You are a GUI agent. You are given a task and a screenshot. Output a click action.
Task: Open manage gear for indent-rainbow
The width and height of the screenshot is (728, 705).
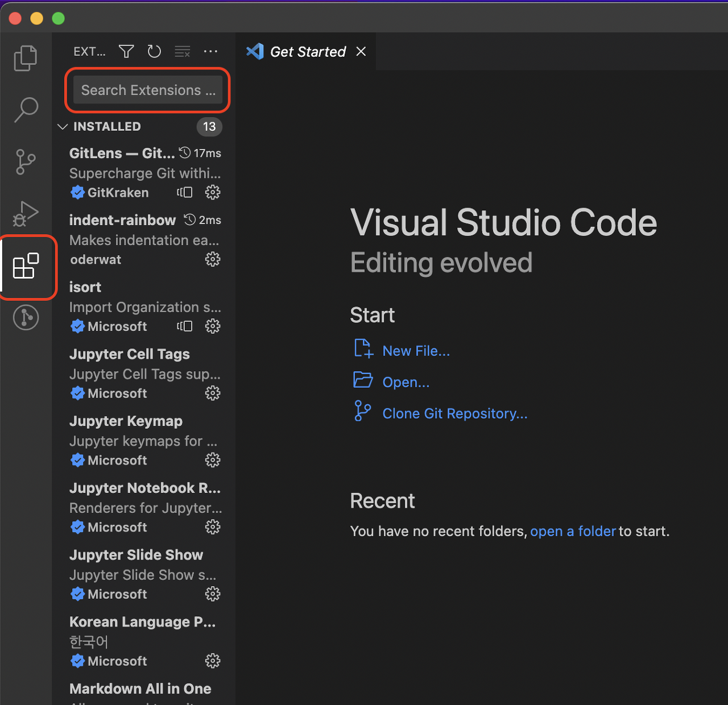pos(213,259)
